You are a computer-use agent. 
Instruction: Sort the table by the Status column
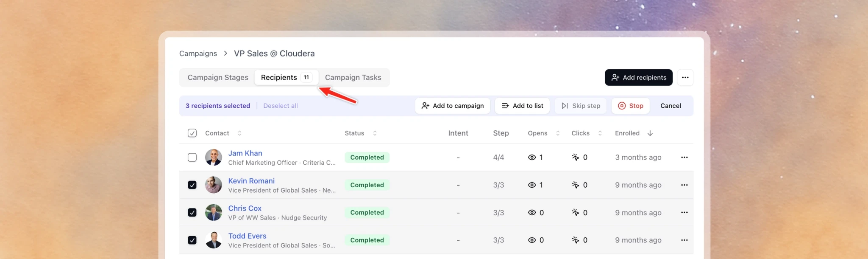(x=375, y=133)
